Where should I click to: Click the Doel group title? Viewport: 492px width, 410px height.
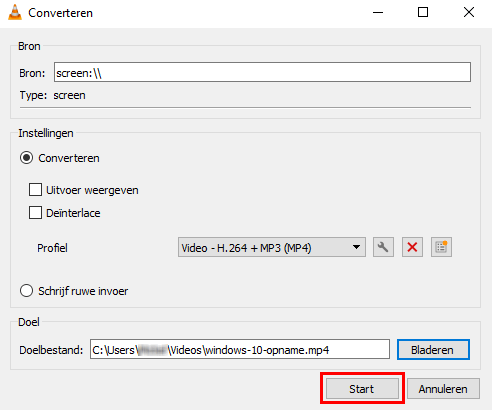29,322
